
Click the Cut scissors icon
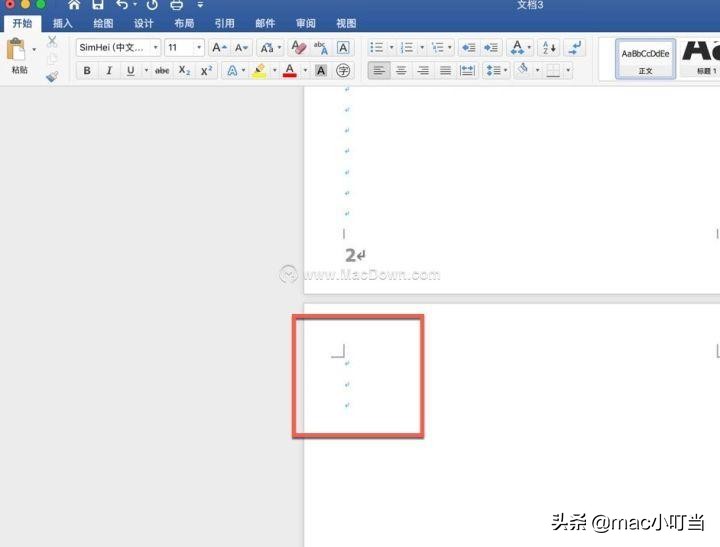tap(52, 42)
